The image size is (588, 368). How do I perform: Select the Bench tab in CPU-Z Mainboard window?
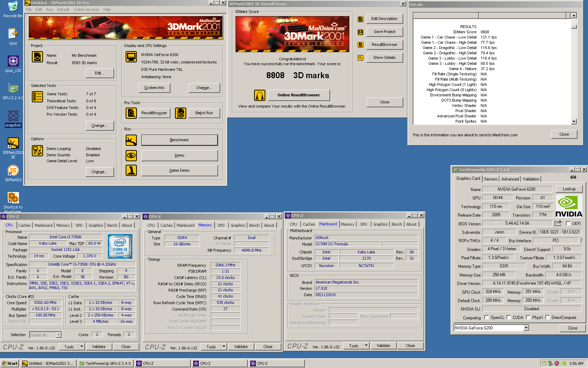397,224
